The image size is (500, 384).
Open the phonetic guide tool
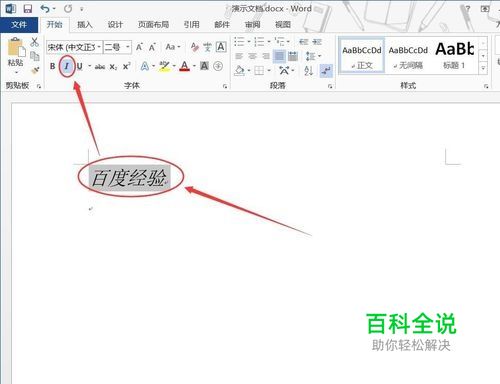click(x=208, y=47)
